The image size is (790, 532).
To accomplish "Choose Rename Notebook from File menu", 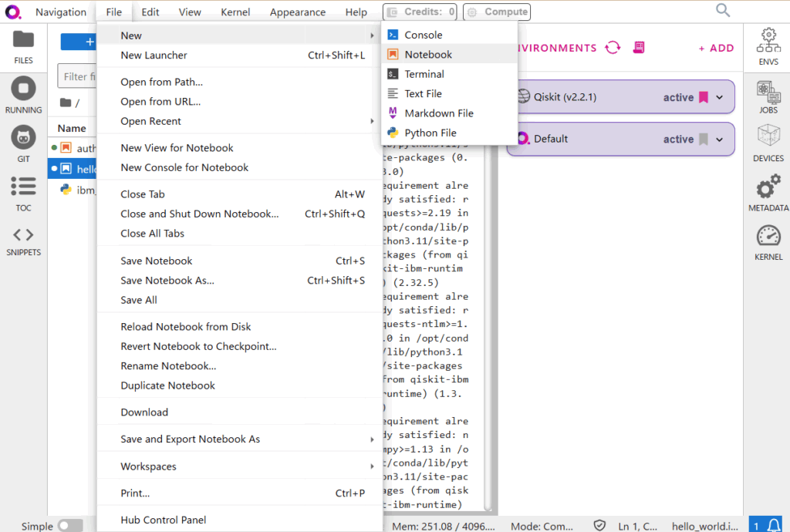I will point(168,366).
